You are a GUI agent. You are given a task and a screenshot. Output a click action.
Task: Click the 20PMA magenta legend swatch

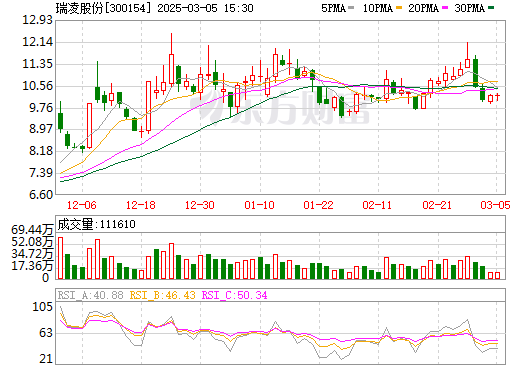445,8
